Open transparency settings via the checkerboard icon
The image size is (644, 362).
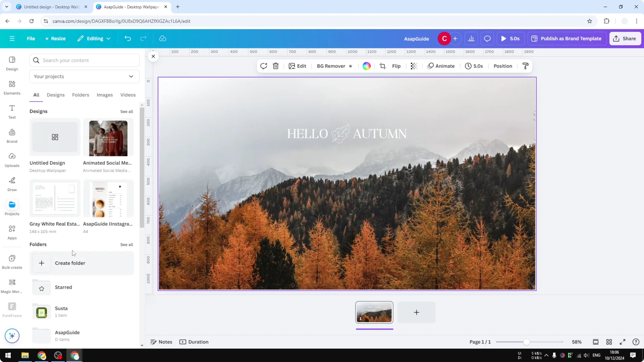(x=414, y=66)
